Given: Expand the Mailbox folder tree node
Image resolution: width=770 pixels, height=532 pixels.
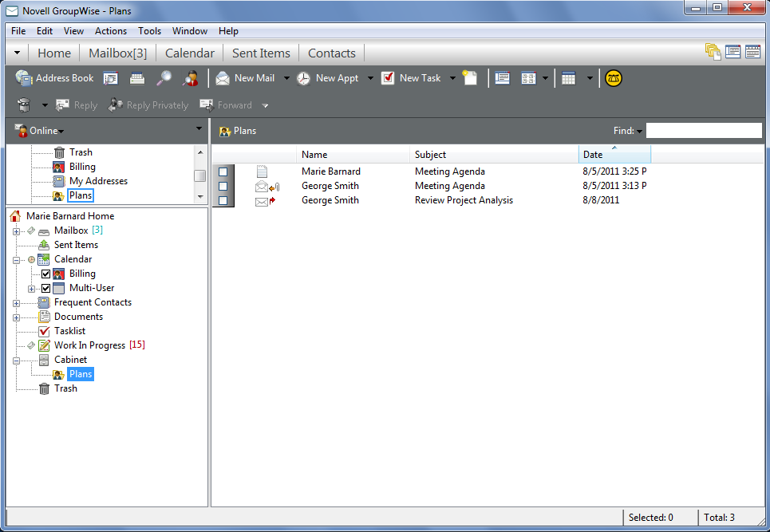Looking at the screenshot, I should (x=16, y=231).
